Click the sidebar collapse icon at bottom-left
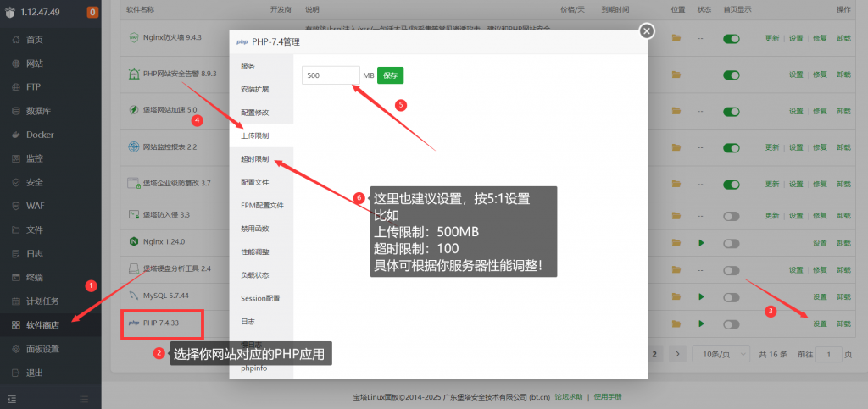This screenshot has height=409, width=868. tap(12, 399)
